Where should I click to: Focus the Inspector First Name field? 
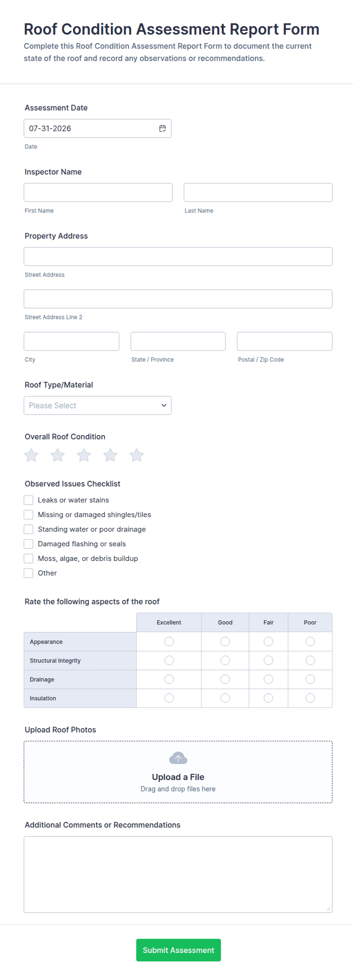[98, 193]
